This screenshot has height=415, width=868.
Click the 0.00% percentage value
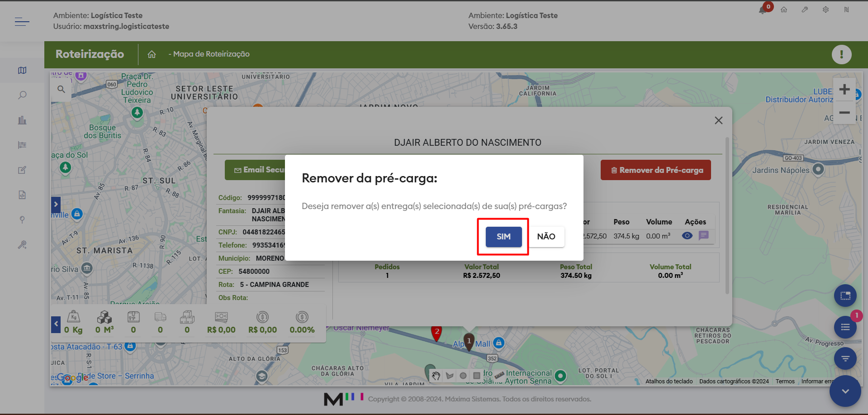302,330
